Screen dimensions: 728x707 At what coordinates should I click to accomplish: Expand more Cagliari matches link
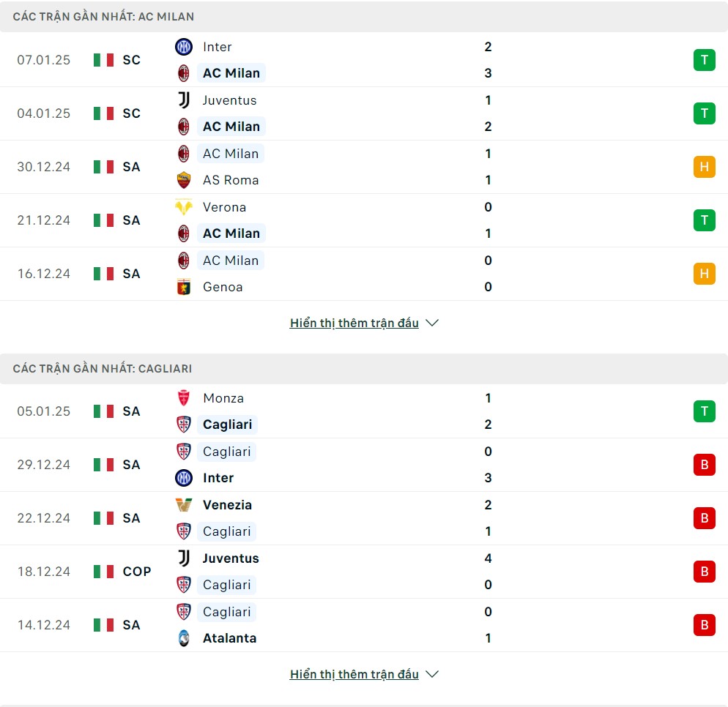point(354,674)
